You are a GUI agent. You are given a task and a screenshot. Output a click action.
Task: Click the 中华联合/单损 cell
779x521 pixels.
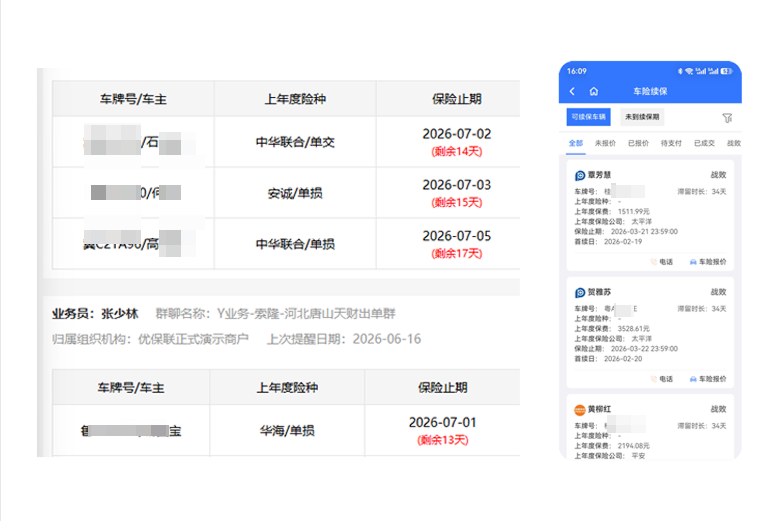coord(295,244)
